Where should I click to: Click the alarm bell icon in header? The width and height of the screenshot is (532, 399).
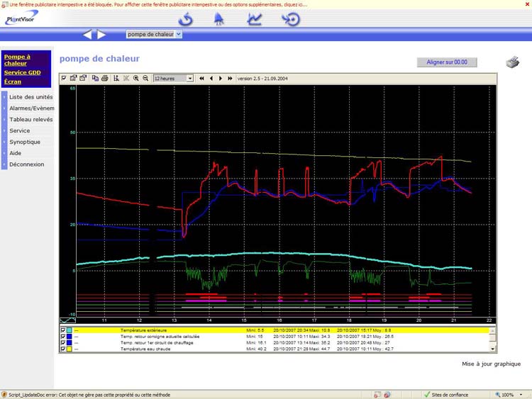point(220,18)
